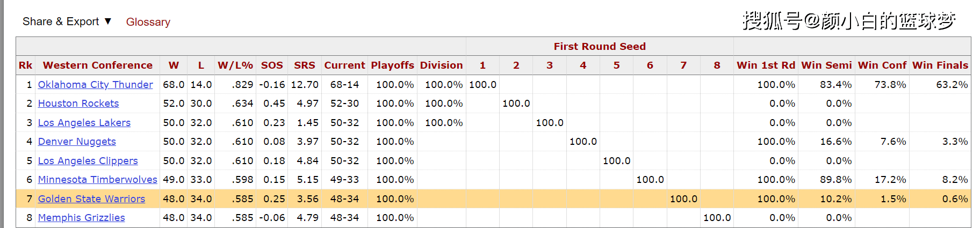This screenshot has height=228, width=980.
Task: Click the Golden State Warriors link
Action: [91, 198]
